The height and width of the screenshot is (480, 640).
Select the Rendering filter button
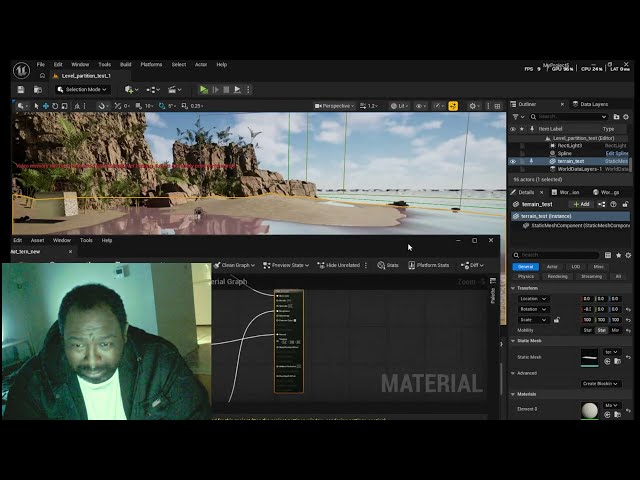557,276
